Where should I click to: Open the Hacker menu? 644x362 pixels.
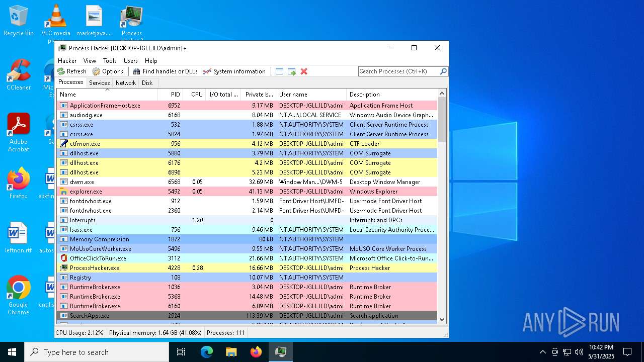[67, 61]
